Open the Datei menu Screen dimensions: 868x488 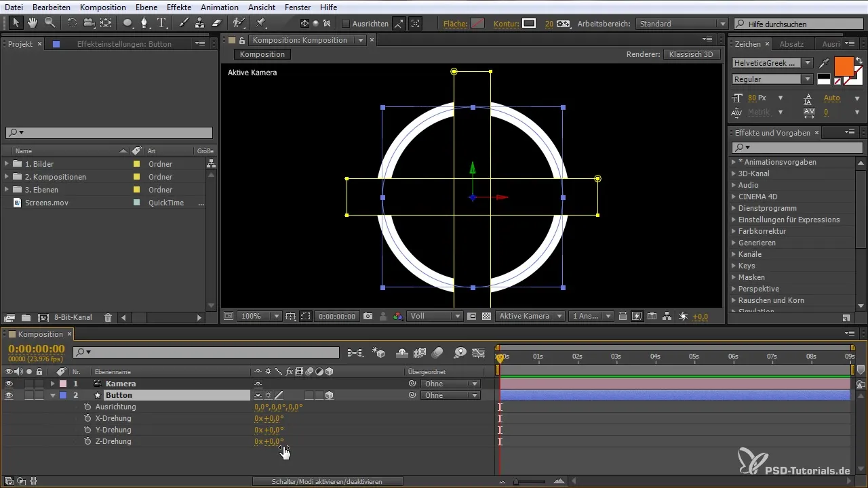point(14,7)
